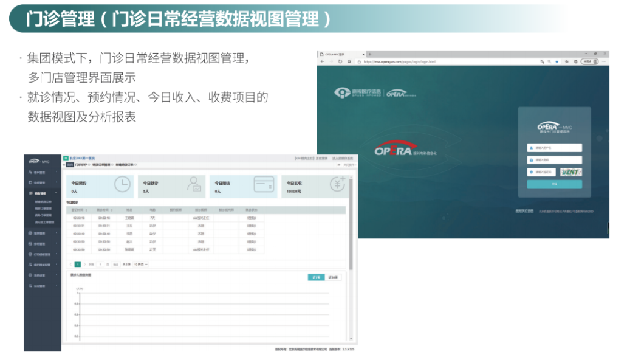Viewport: 644px width, 360px height.
Task: Click the clock icon on 今日预约 card
Action: click(122, 184)
